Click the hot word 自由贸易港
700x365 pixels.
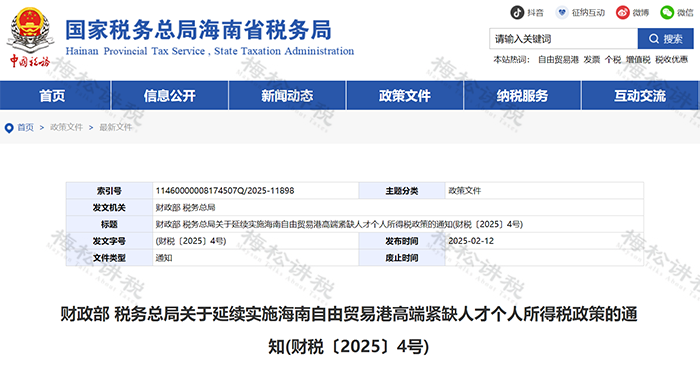558,60
